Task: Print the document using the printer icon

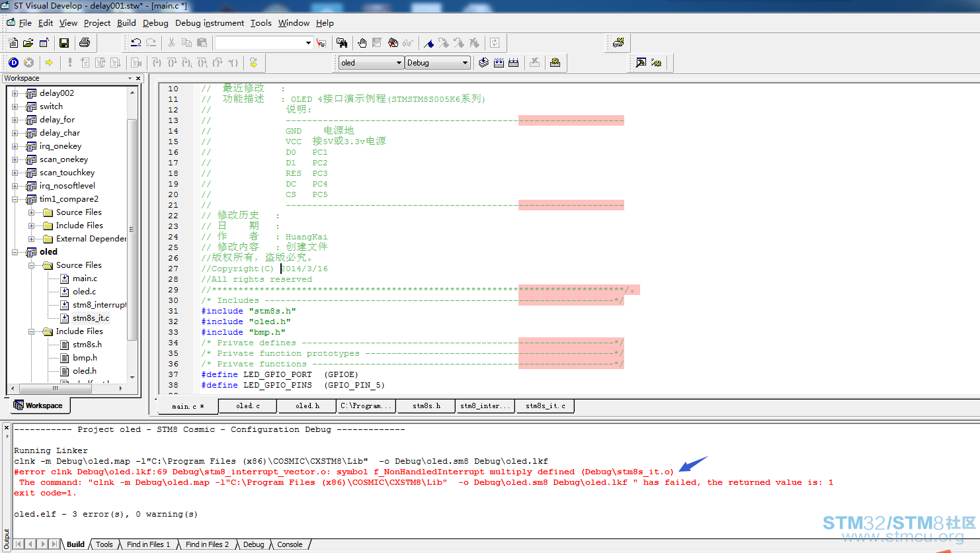Action: pos(85,43)
